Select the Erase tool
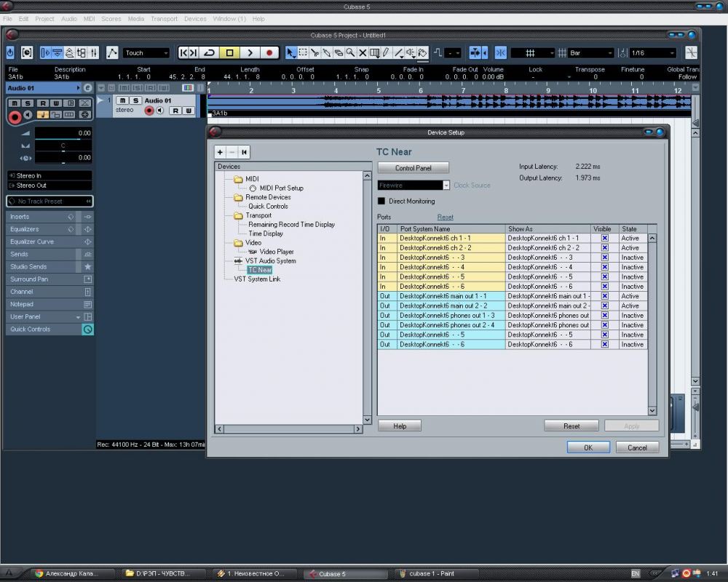Image resolution: width=728 pixels, height=582 pixels. (x=339, y=53)
